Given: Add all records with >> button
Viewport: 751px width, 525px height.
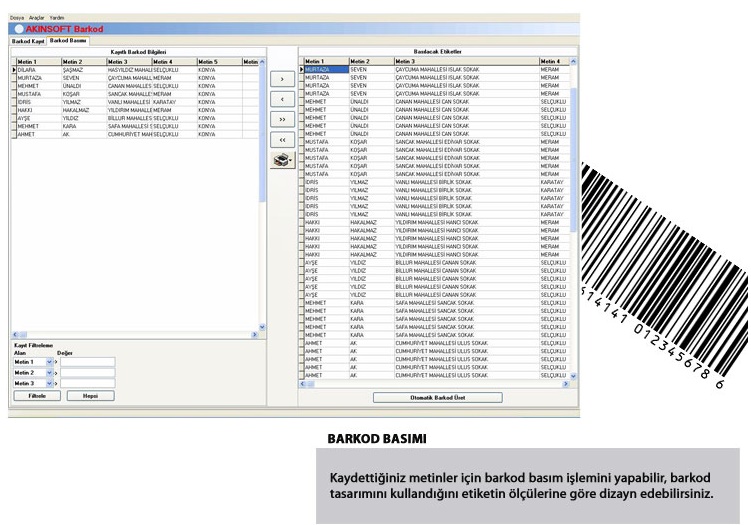Looking at the screenshot, I should pos(283,119).
